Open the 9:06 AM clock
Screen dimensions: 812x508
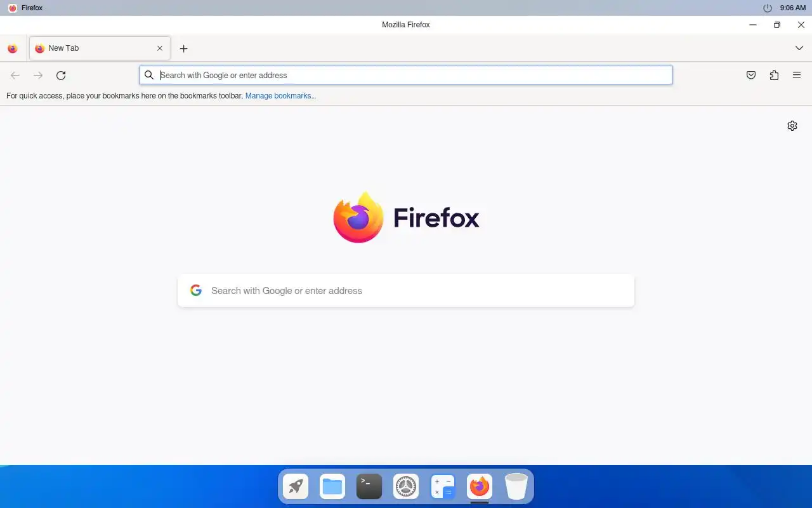click(792, 8)
